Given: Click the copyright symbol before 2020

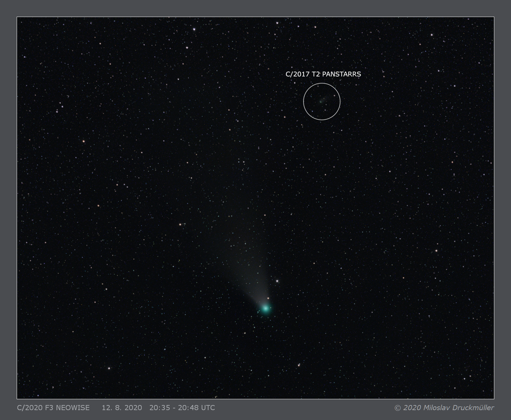Looking at the screenshot, I should (x=398, y=408).
